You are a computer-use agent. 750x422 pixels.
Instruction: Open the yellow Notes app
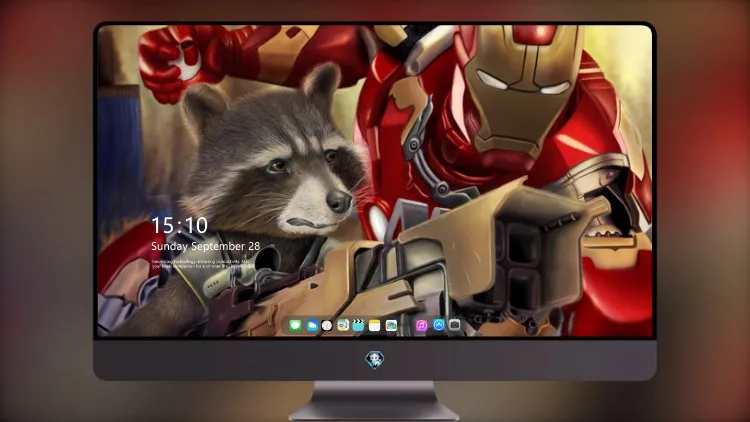point(375,325)
